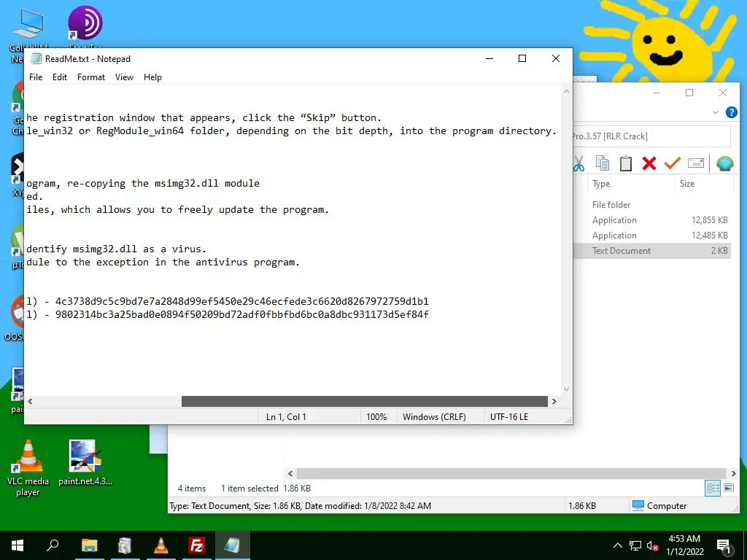Click the address bar showing [RLR Crack] path
This screenshot has height=560, width=747.
[x=651, y=136]
